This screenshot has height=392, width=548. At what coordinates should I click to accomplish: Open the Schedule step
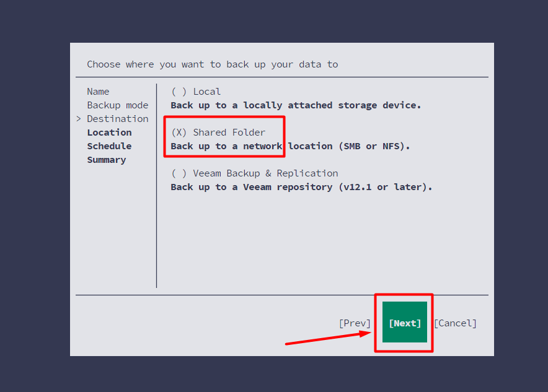point(109,146)
